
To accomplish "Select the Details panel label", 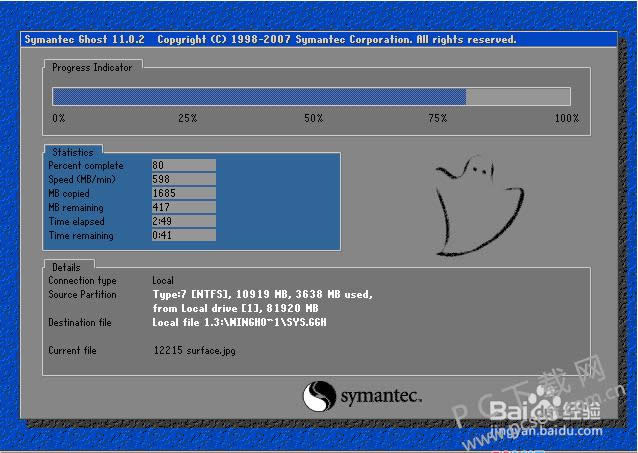I will (66, 267).
